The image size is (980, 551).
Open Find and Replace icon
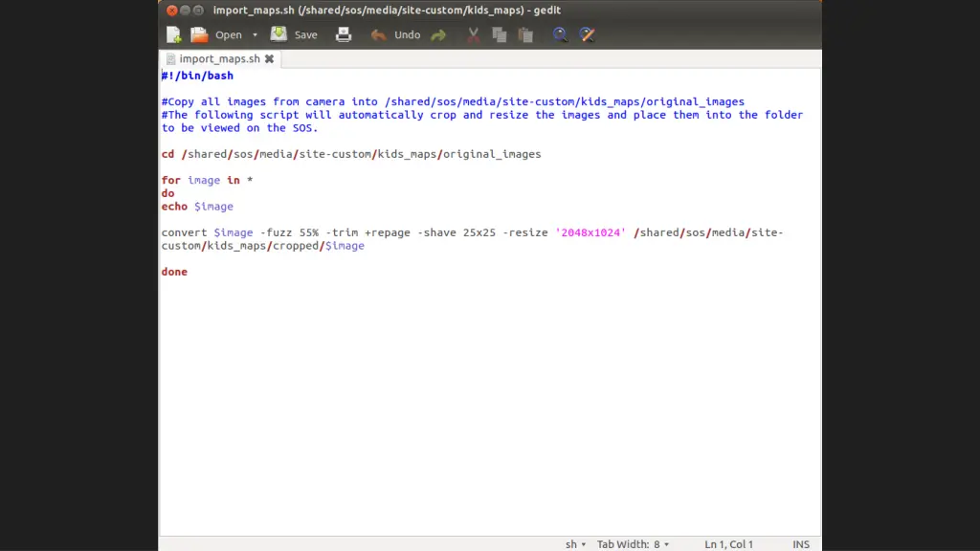tap(587, 34)
